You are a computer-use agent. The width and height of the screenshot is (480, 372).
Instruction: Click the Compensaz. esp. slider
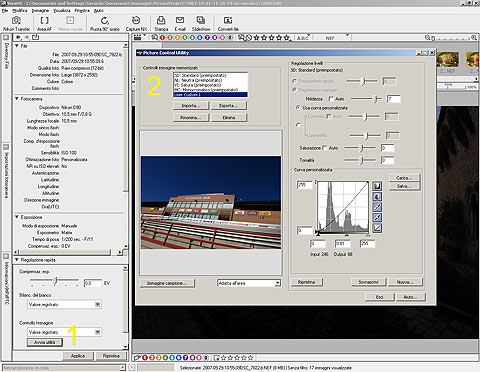coord(55,282)
